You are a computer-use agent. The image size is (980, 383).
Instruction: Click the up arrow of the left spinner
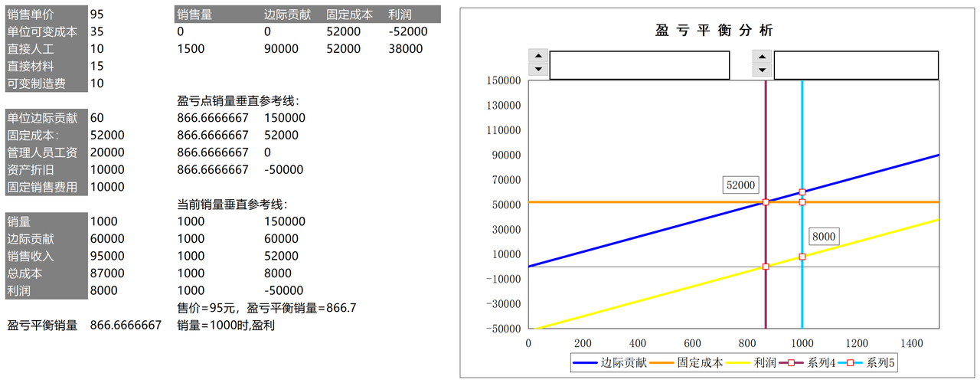[x=538, y=57]
